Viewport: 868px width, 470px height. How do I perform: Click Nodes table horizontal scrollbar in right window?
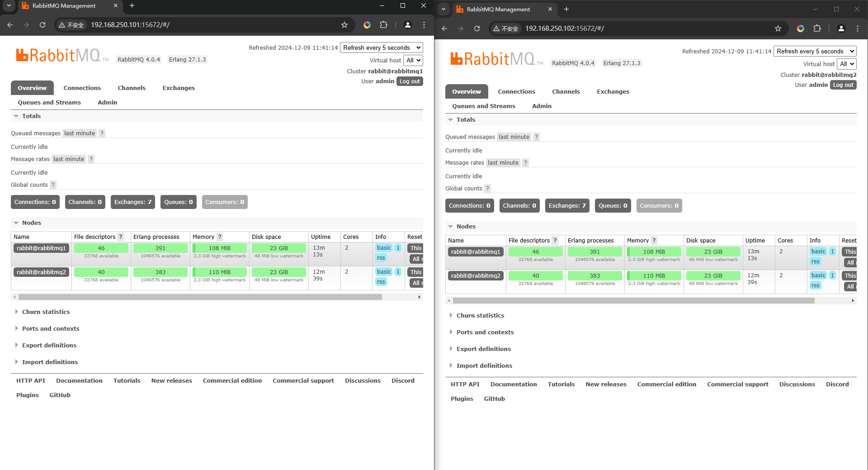(633, 300)
